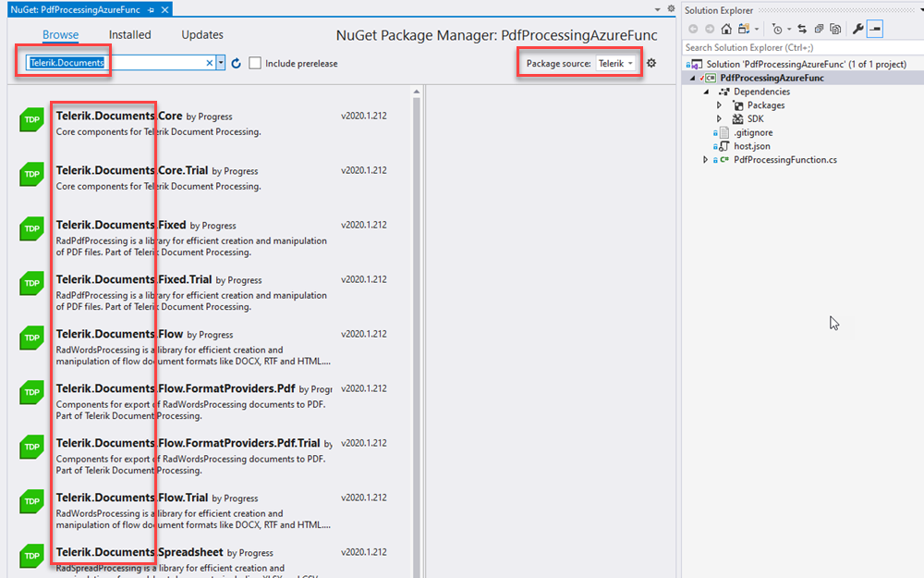Click the Back button in Solution Explorer
This screenshot has width=924, height=578.
pyautogui.click(x=693, y=29)
